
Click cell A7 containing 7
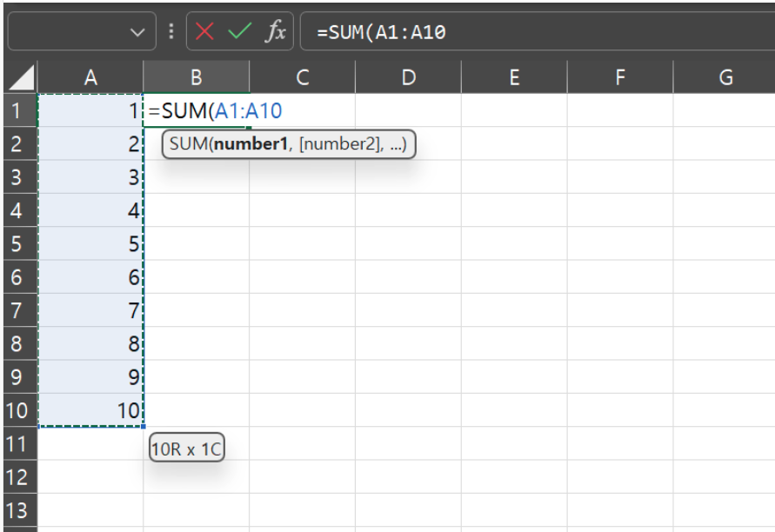click(90, 310)
